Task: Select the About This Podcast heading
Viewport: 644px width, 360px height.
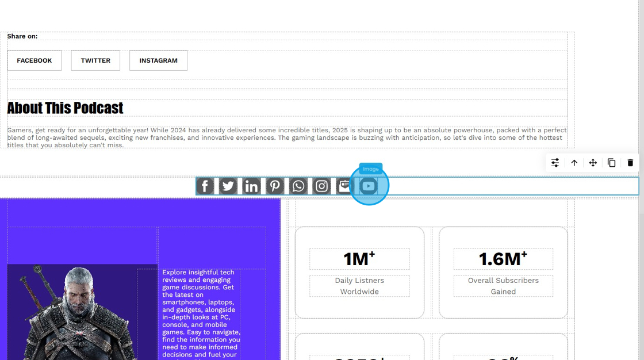Action: pos(66,108)
